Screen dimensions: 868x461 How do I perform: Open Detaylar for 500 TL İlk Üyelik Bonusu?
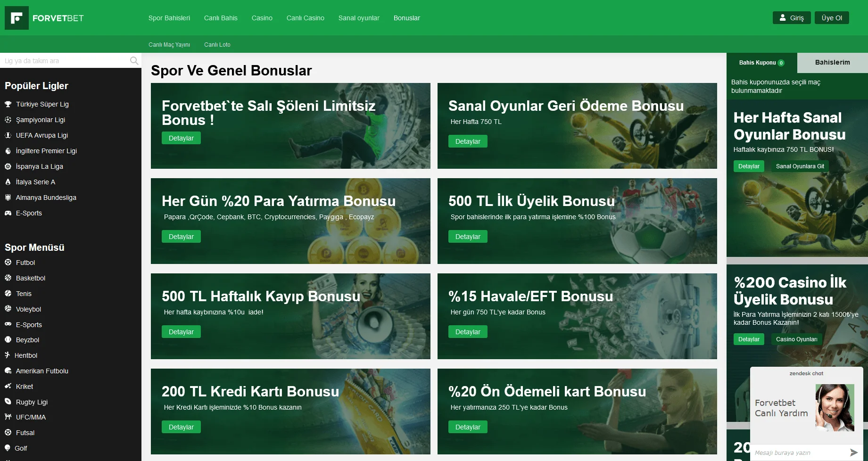click(468, 237)
